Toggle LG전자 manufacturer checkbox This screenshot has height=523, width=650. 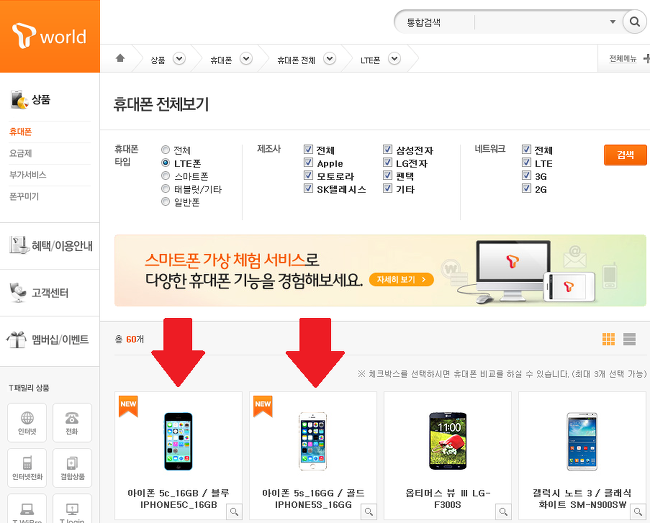388,162
